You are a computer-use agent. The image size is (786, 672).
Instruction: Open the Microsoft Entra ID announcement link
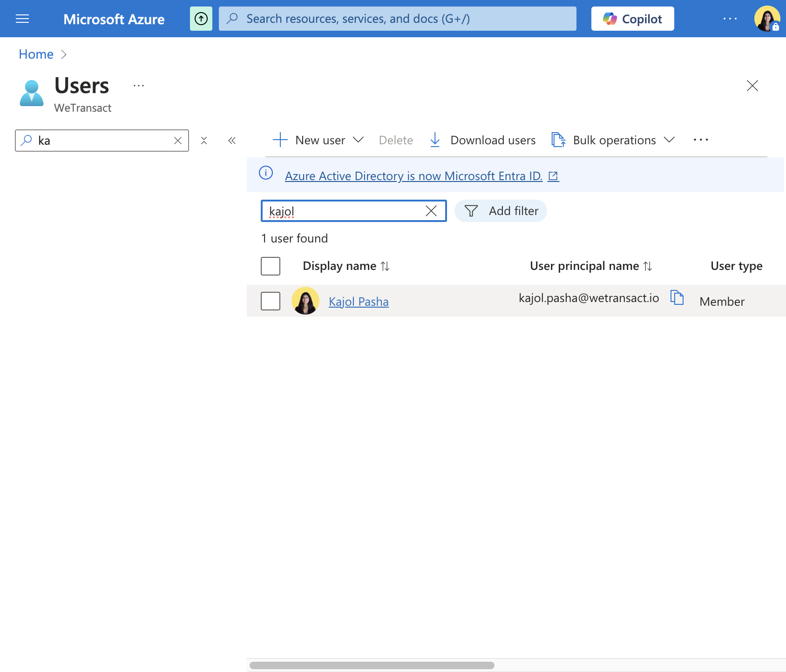pos(413,176)
